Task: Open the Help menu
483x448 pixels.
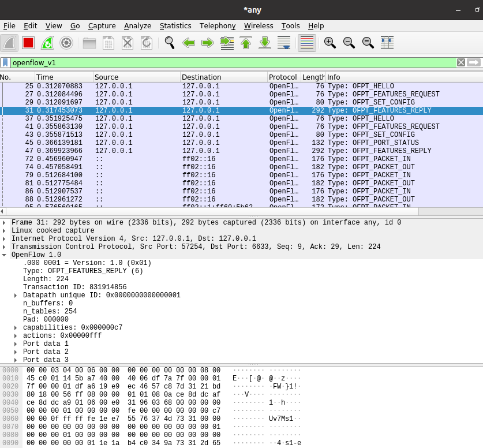Action: click(x=316, y=26)
